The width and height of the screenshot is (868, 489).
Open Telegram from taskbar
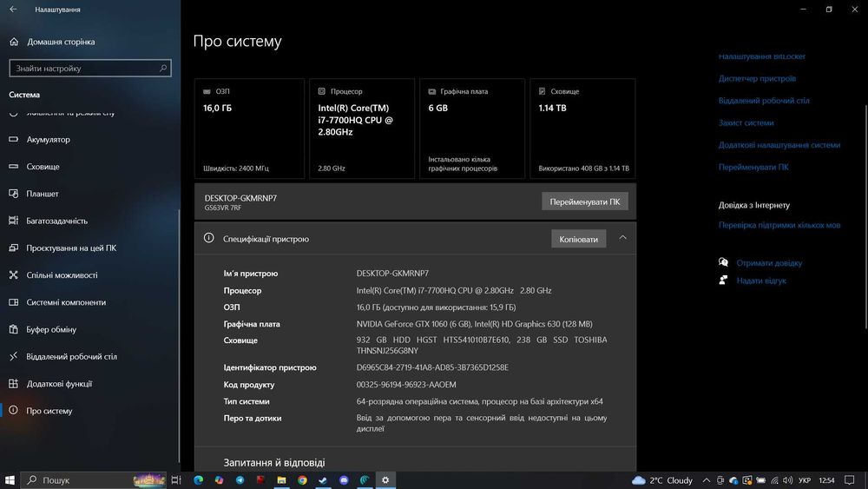(240, 480)
